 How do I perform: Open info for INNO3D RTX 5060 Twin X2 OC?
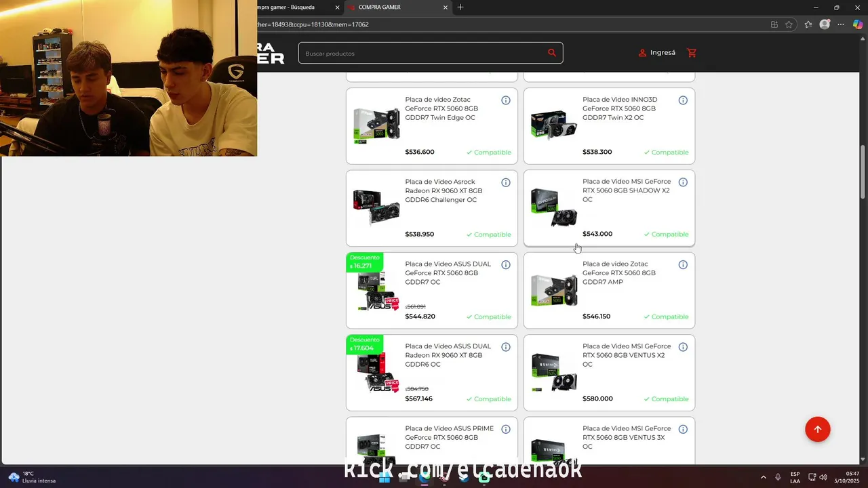coord(683,100)
